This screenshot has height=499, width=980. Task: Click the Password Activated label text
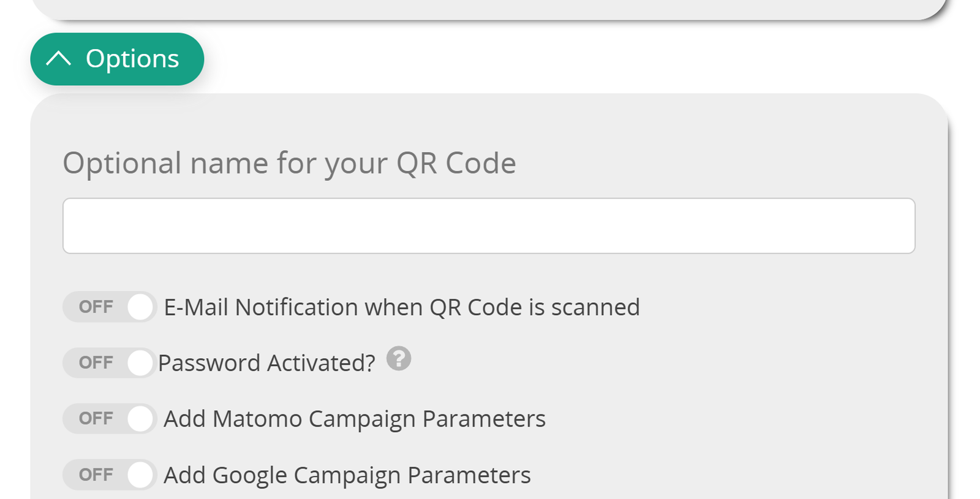point(266,362)
